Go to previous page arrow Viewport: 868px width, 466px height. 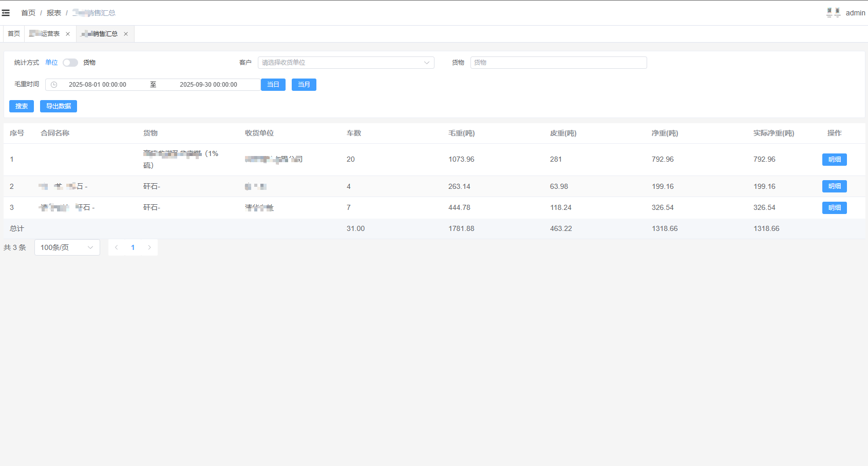tap(117, 247)
